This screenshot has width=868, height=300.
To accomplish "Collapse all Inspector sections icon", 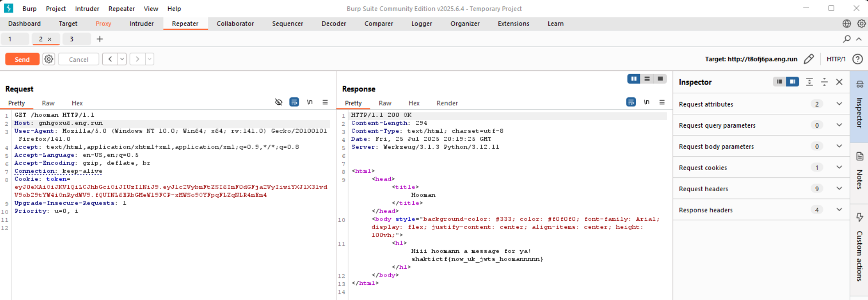I will point(824,82).
